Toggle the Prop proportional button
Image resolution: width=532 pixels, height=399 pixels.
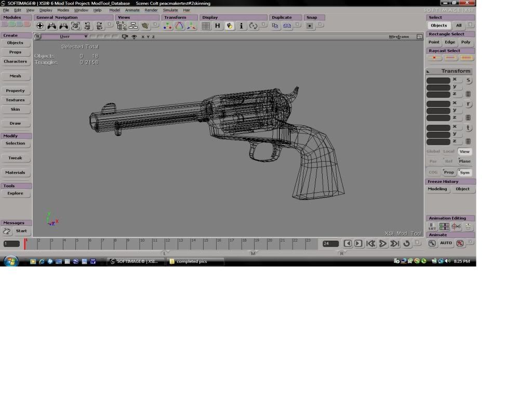click(449, 172)
